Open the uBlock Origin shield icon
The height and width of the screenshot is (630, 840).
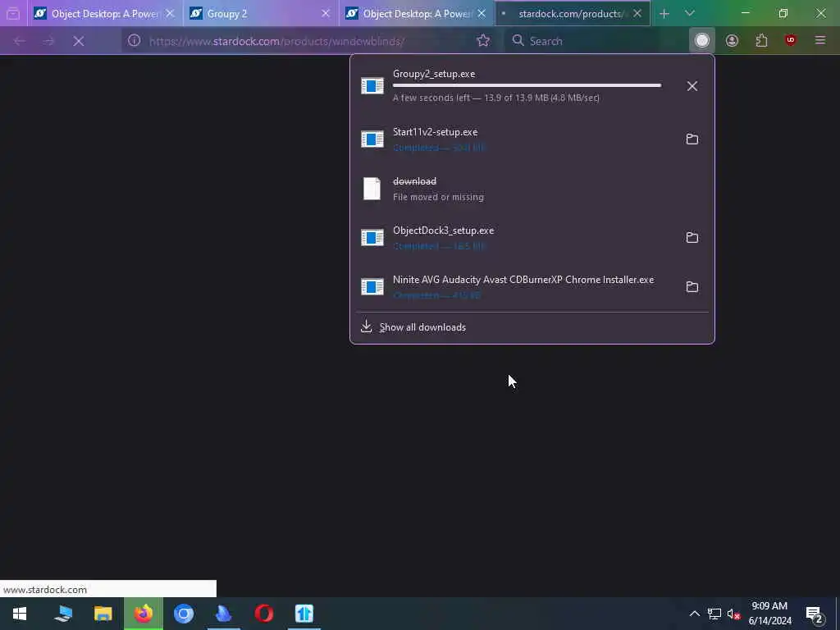791,40
